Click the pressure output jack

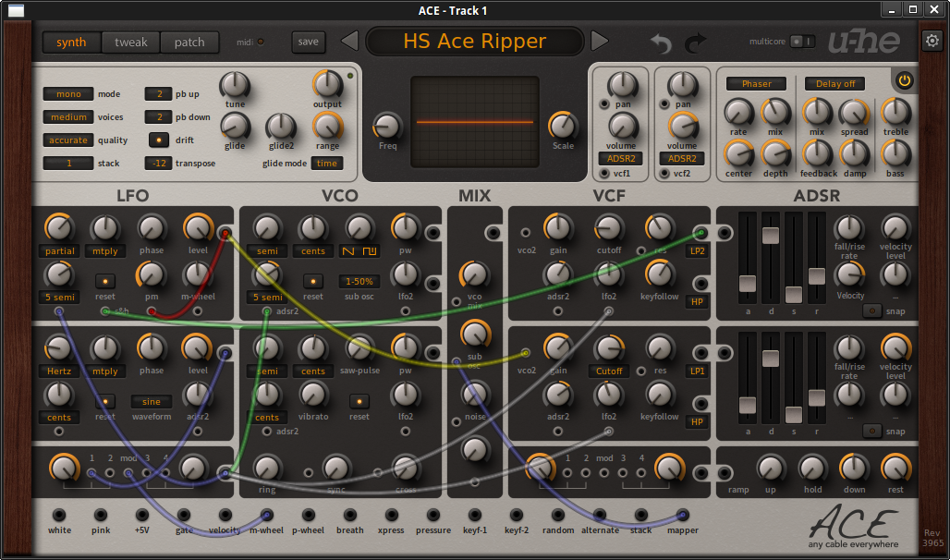click(x=432, y=515)
